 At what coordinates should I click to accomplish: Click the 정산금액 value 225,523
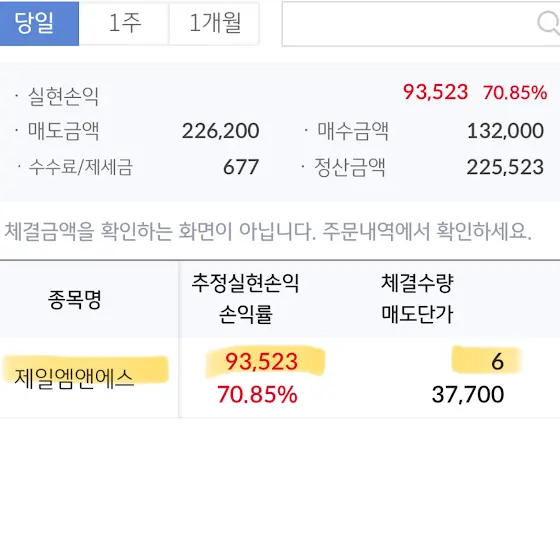tap(505, 167)
